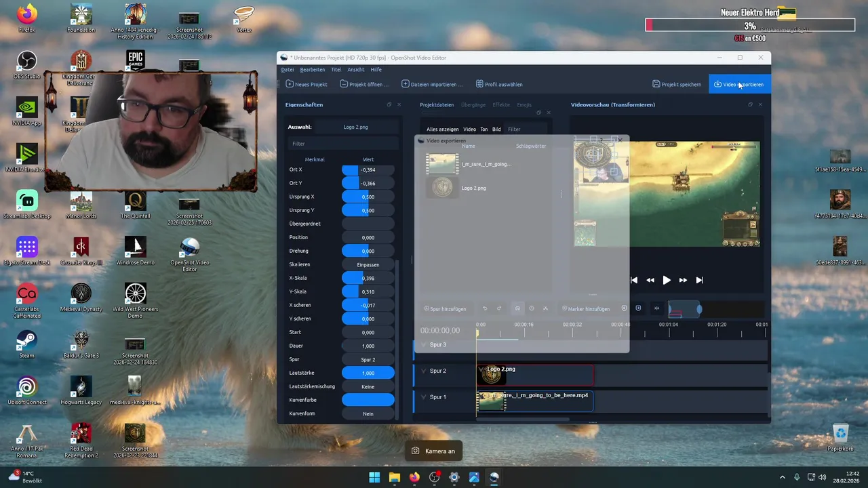
Task: Click the X-Skala value slider
Action: coord(368,278)
